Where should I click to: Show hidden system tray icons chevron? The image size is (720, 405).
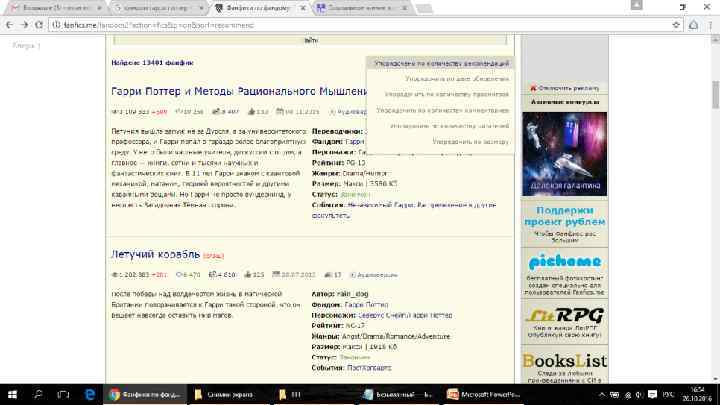coord(602,395)
